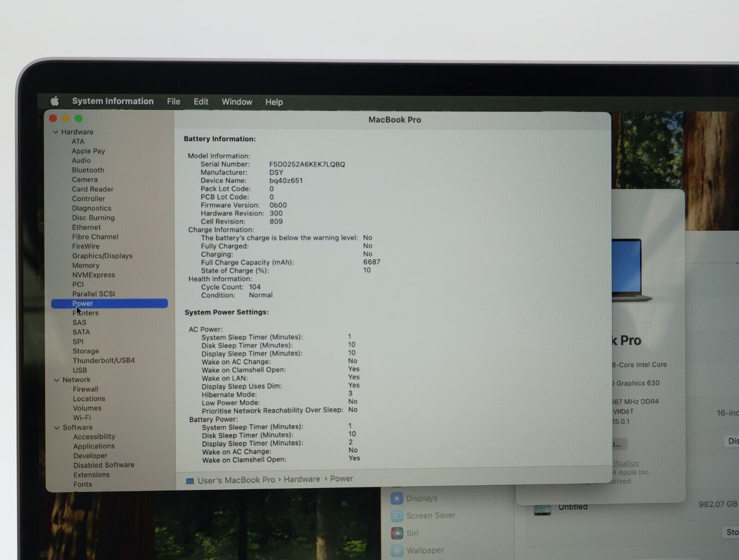Open the Help menu

274,102
